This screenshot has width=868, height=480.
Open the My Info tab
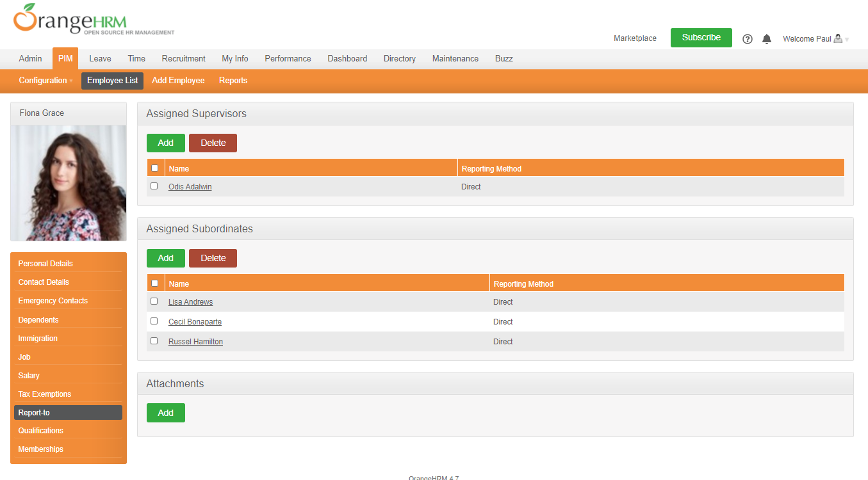click(235, 58)
